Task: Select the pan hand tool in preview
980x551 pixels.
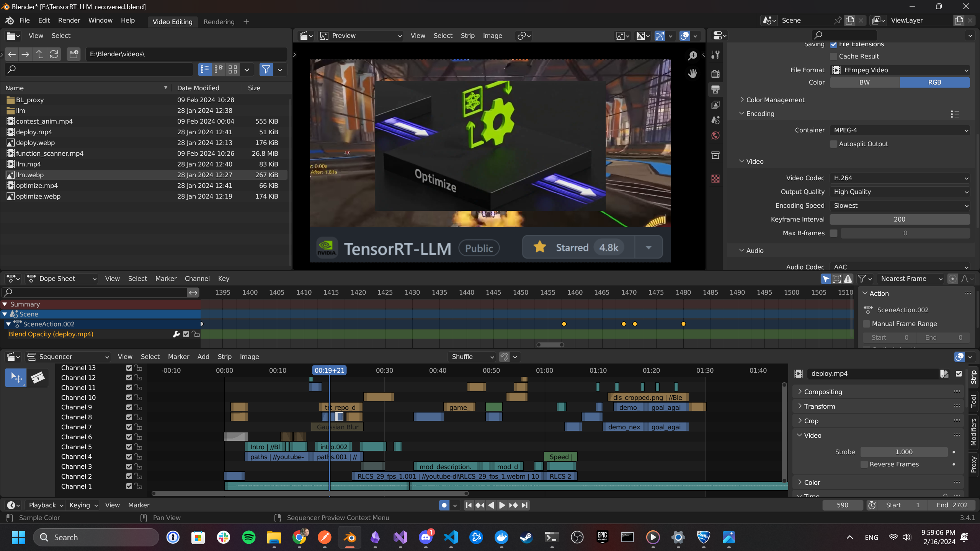Action: (x=692, y=73)
